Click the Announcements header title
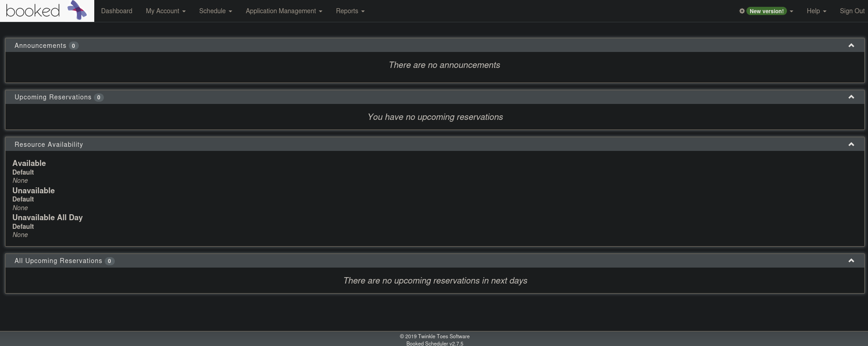 point(40,46)
